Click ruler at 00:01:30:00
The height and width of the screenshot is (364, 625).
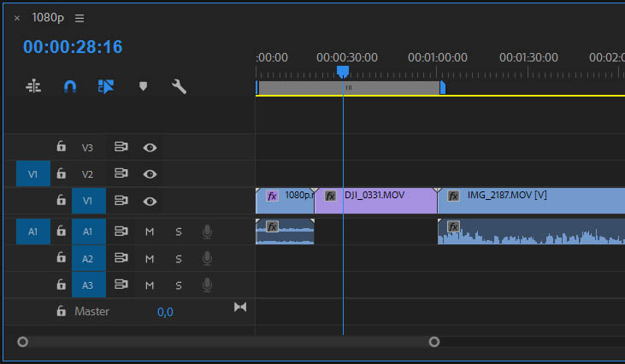pos(528,57)
